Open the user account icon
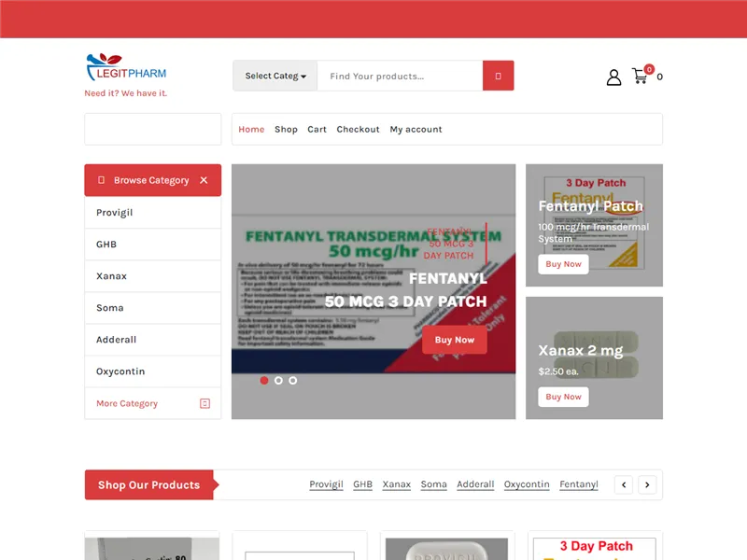Screen dimensions: 747x560 (x=613, y=77)
